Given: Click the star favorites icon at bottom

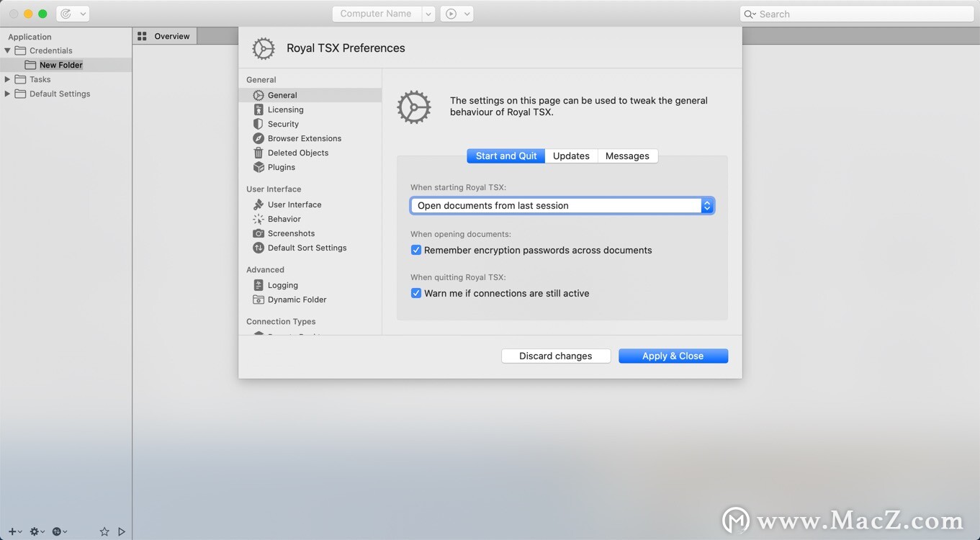Looking at the screenshot, I should click(x=104, y=531).
